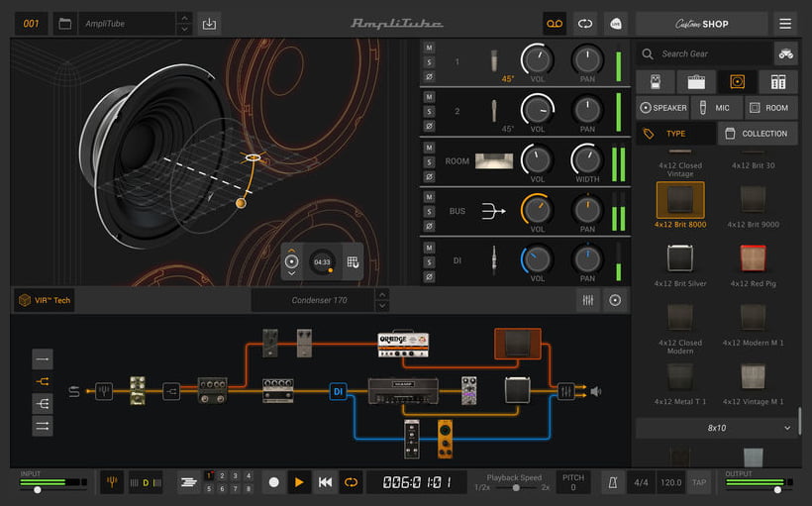Open the preset folder browser icon
Viewport: 812px width, 506px height.
coord(64,24)
